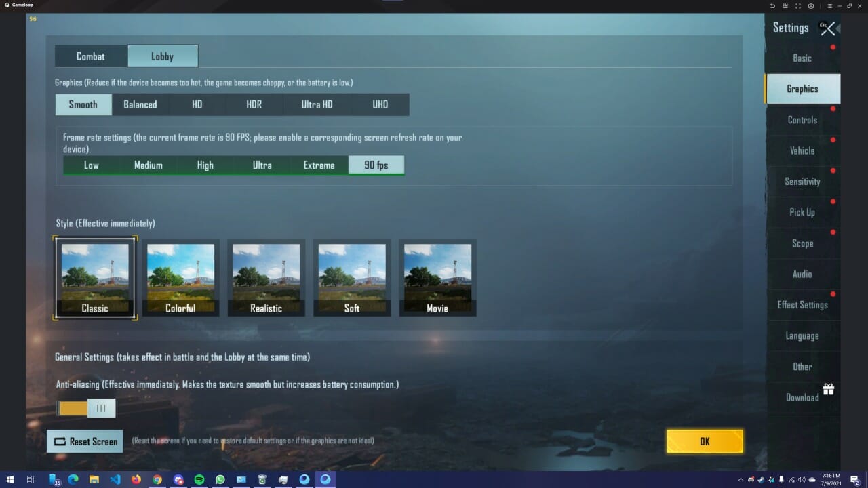This screenshot has width=868, height=488.
Task: Toggle the Anti-aliasing switch
Action: (86, 408)
